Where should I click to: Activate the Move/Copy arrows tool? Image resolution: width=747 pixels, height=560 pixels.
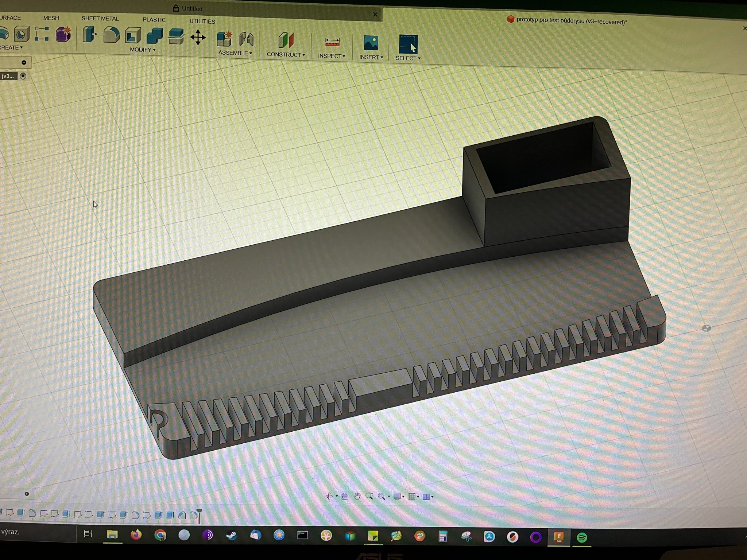(x=198, y=38)
